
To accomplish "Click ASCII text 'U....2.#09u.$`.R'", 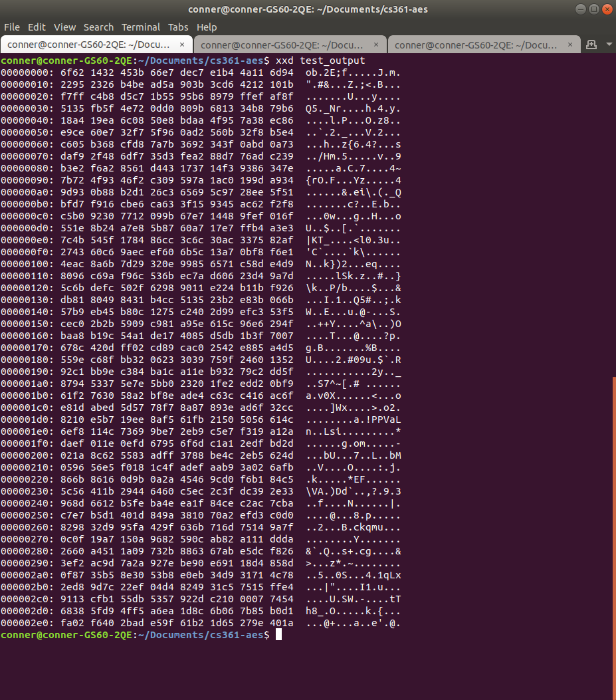I will pos(353,360).
